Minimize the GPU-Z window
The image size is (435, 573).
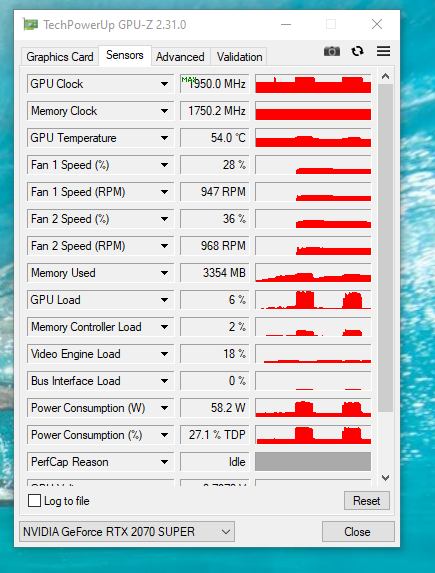[286, 24]
